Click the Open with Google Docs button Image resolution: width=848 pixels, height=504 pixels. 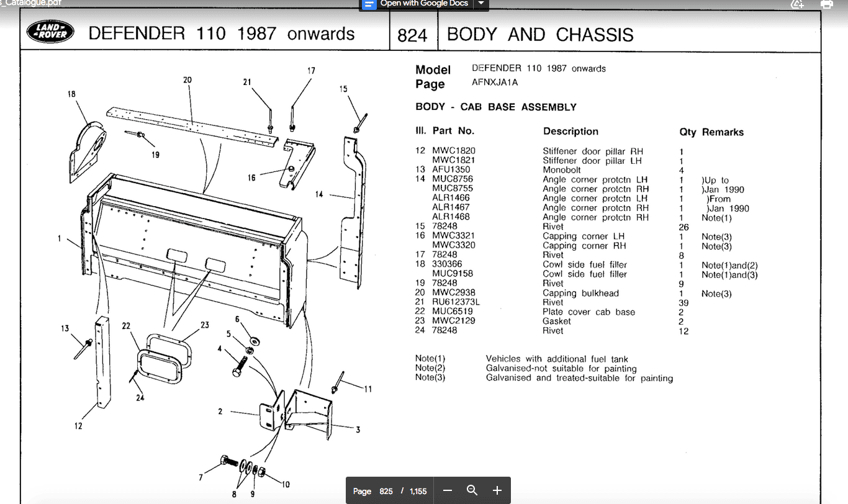416,4
